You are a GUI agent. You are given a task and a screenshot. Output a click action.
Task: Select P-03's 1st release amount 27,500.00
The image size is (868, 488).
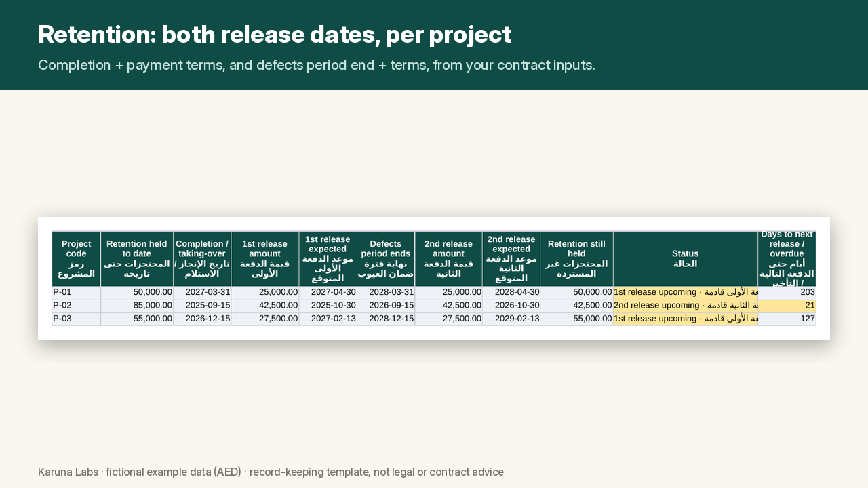pyautogui.click(x=265, y=319)
